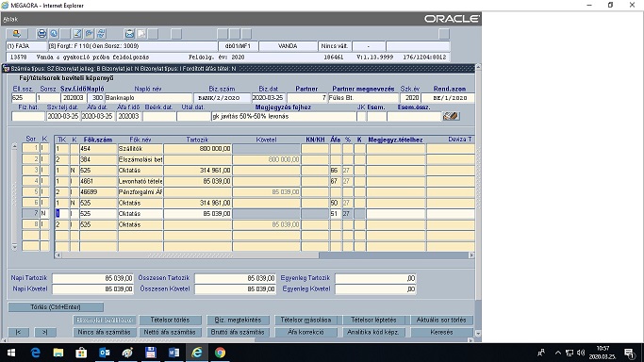Click the down arrow of the row list scrollbar

14,247
